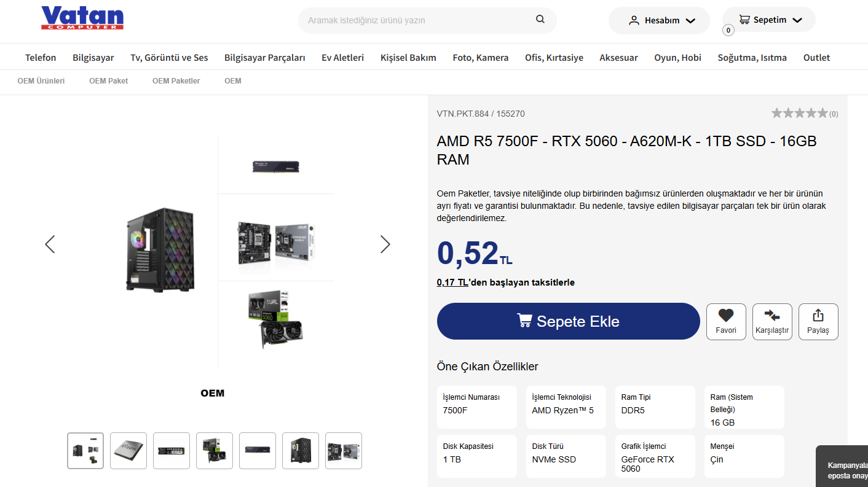Click the RTX 5060 card image in gallery
This screenshot has height=487, width=868.
[x=276, y=319]
